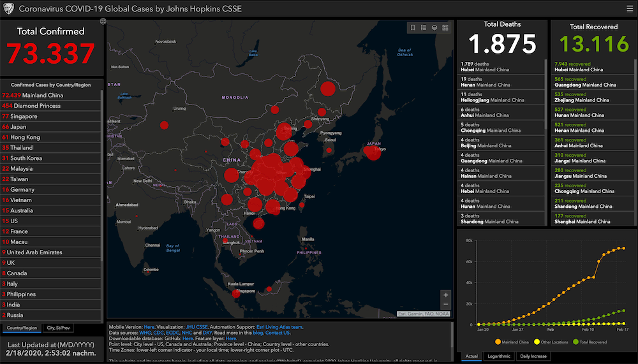Click Heilongjiang row in Total Deaths list
The width and height of the screenshot is (638, 364).
click(501, 97)
